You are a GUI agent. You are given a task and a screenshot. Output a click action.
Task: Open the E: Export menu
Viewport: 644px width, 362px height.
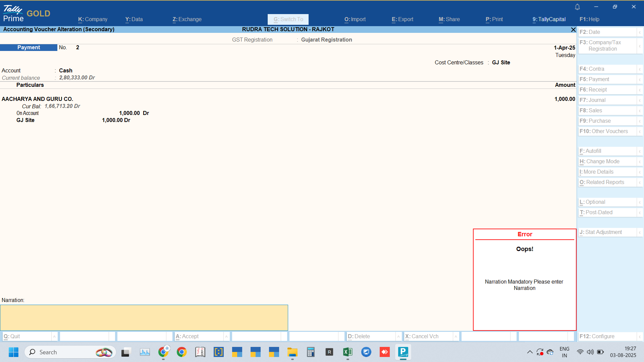[402, 19]
